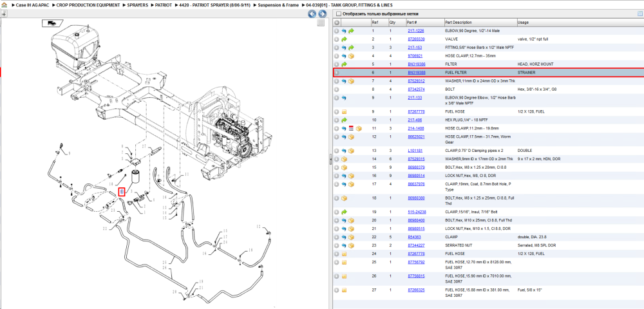Open the SPRAYERS breadcrumb

pos(138,5)
